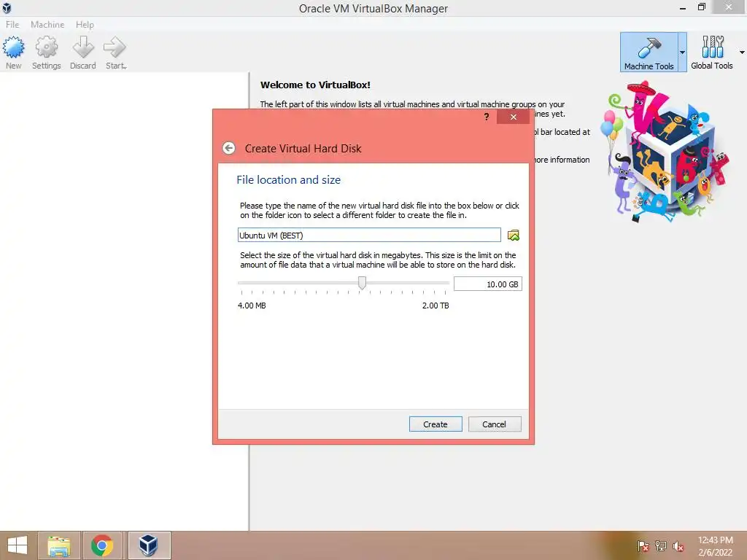The image size is (747, 560).
Task: Click the disk file name field
Action: point(369,236)
